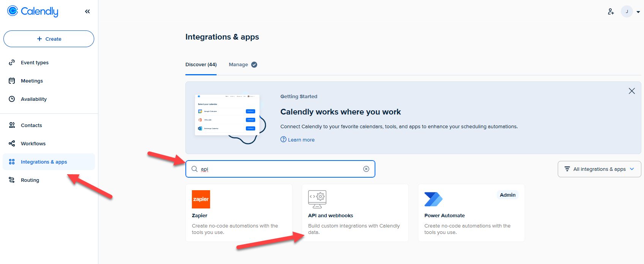Viewport: 644px width, 264px height.
Task: Open Contacts in sidebar
Action: click(x=49, y=125)
